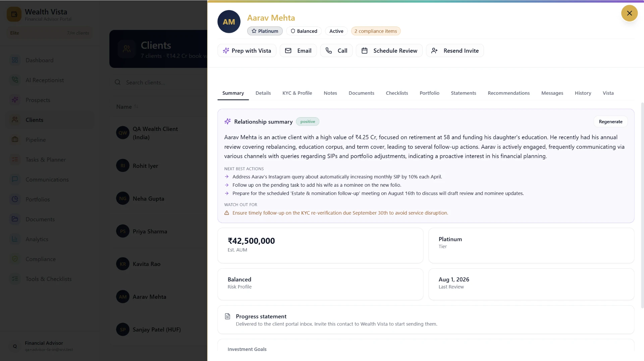The width and height of the screenshot is (644, 361).
Task: Open the Recommendations tab
Action: [x=508, y=93]
